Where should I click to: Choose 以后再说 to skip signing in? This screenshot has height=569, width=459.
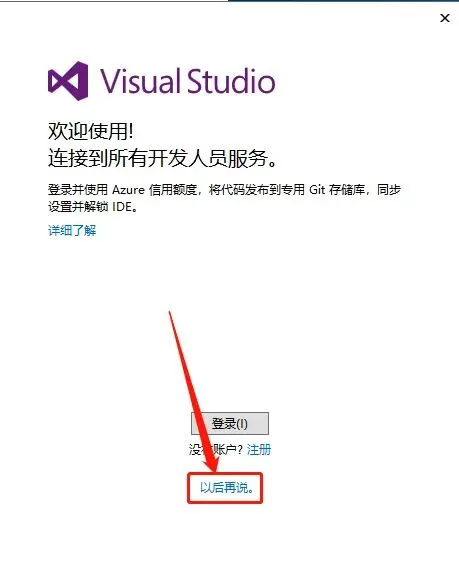pyautogui.click(x=227, y=487)
